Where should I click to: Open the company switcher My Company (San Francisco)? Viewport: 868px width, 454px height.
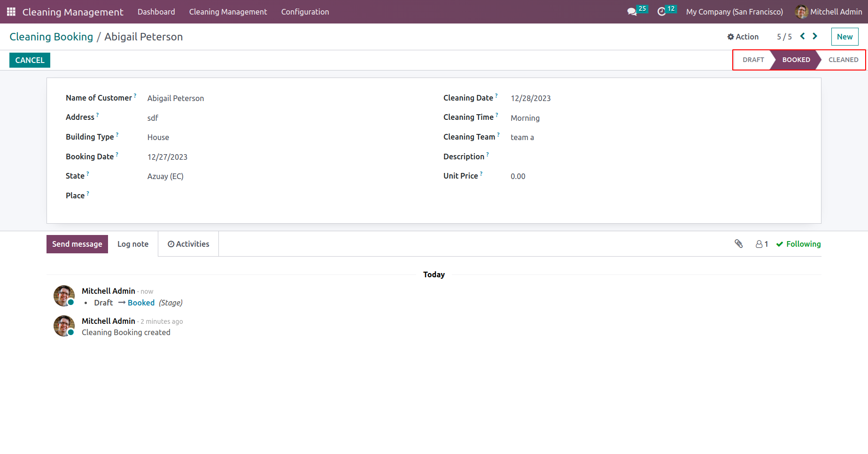pyautogui.click(x=735, y=12)
